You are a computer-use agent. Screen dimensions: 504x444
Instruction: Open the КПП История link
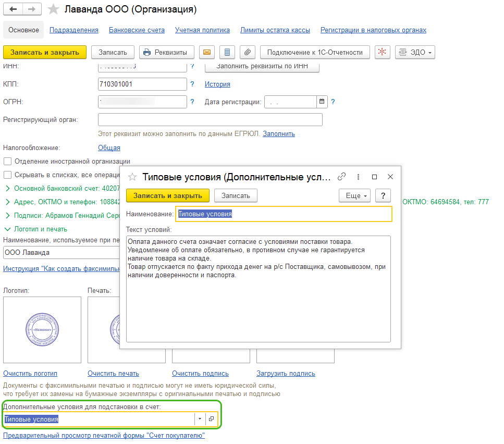point(218,84)
